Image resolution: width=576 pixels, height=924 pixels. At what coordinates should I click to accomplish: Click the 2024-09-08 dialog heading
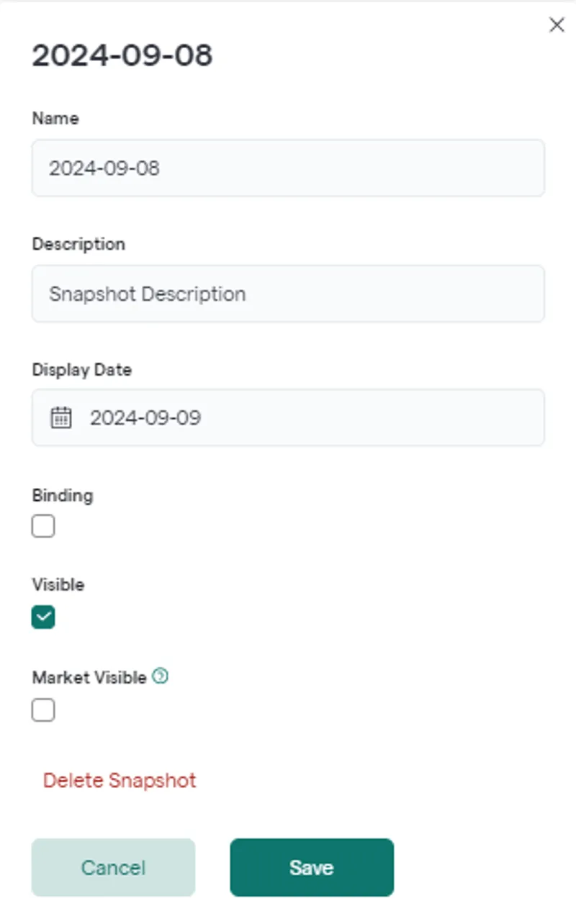point(122,56)
